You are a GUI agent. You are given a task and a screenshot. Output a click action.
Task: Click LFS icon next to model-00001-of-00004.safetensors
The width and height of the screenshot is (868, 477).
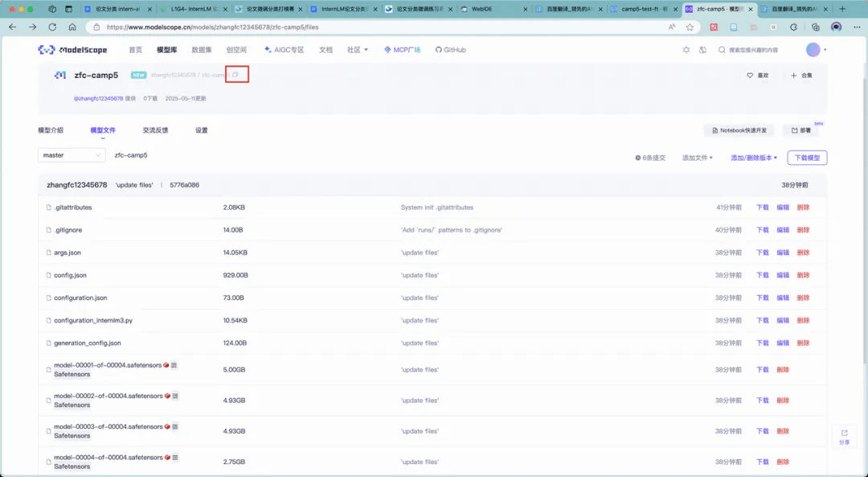(x=166, y=365)
